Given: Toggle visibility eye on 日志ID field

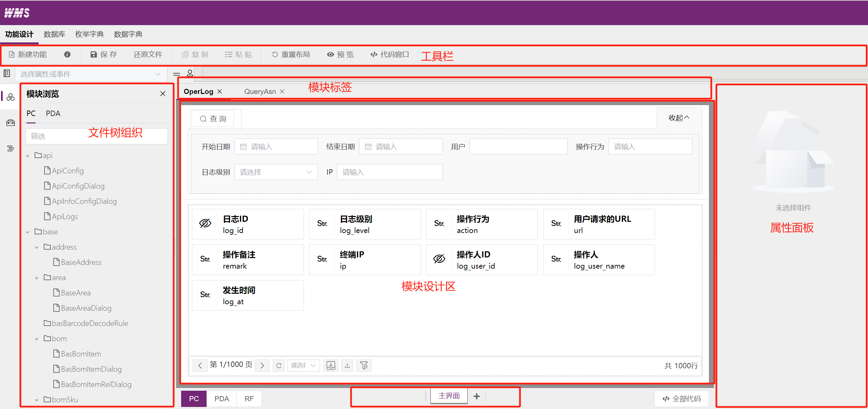Looking at the screenshot, I should pos(205,223).
